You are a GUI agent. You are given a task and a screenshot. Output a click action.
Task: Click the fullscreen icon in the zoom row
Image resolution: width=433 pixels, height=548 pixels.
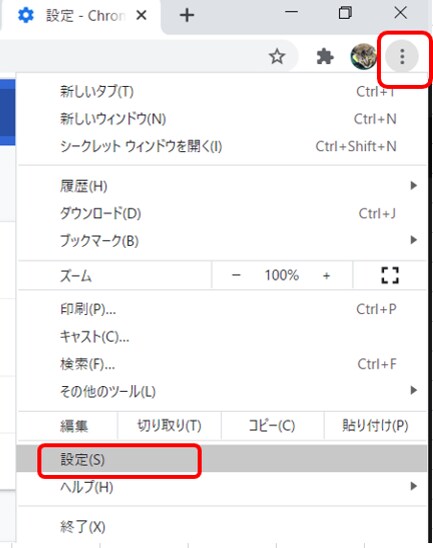390,275
